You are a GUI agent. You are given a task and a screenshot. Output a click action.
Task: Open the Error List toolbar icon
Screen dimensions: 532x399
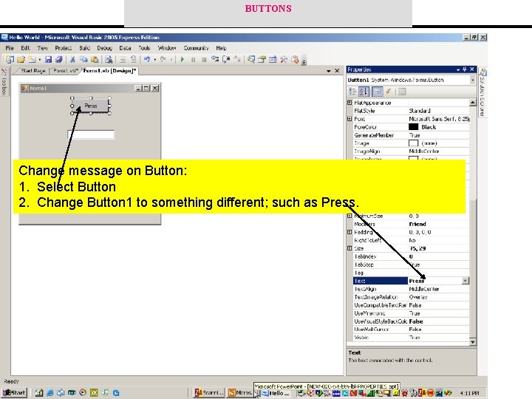[295, 60]
